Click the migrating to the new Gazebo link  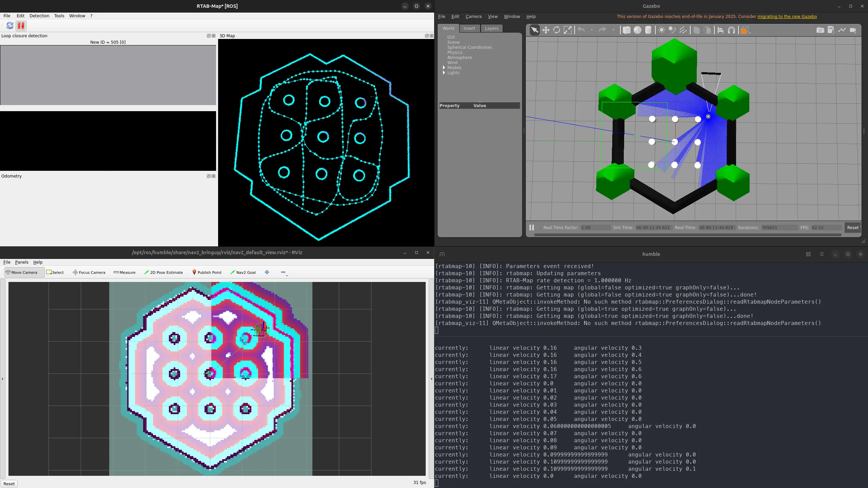click(x=787, y=17)
